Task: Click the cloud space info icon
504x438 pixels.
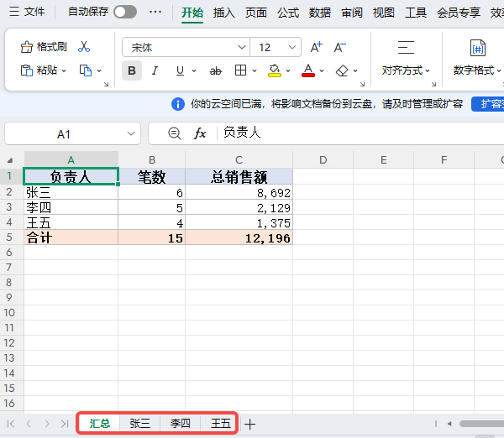Action: (178, 104)
